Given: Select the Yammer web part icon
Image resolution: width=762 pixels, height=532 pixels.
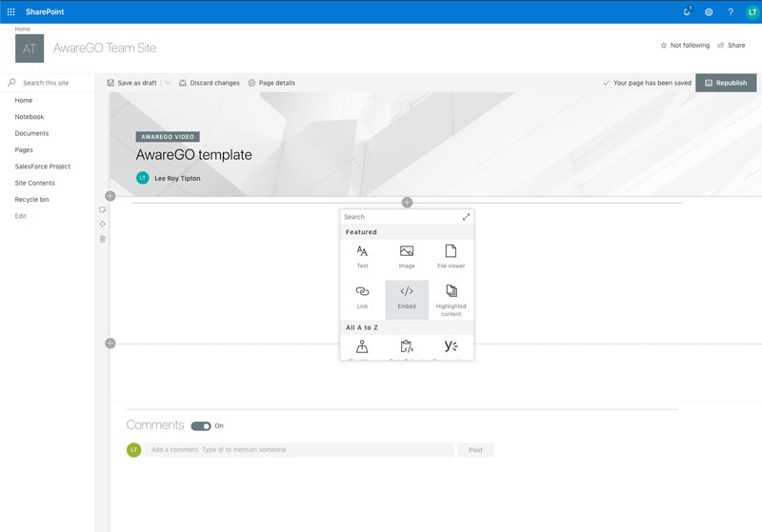Looking at the screenshot, I should tap(451, 346).
